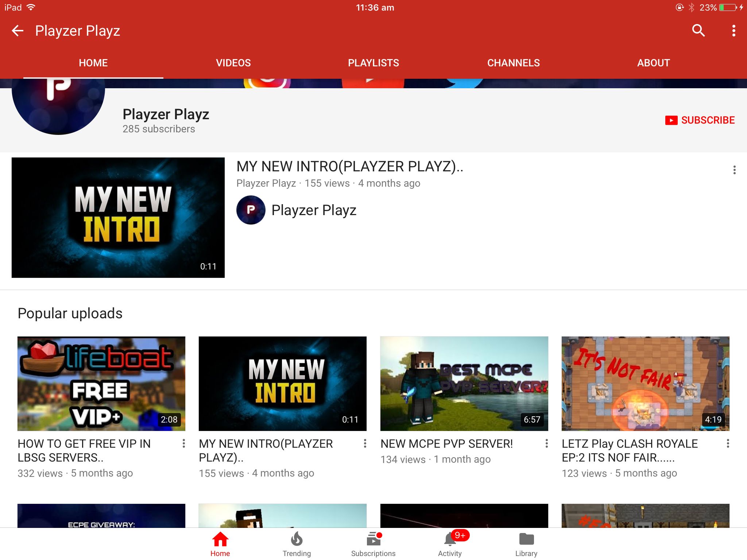Viewport: 747px width, 560px height.
Task: Tap Playzer Playz channel name beside avatar
Action: coord(314,210)
